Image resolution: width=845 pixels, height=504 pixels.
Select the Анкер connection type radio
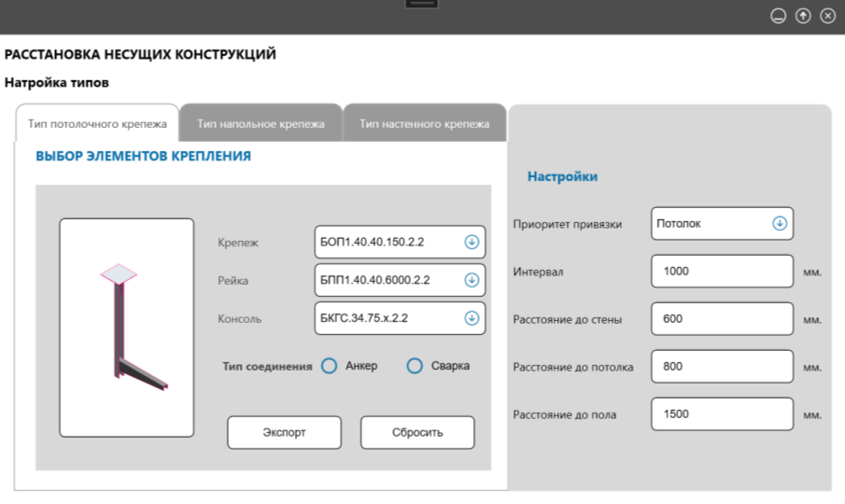[330, 366]
